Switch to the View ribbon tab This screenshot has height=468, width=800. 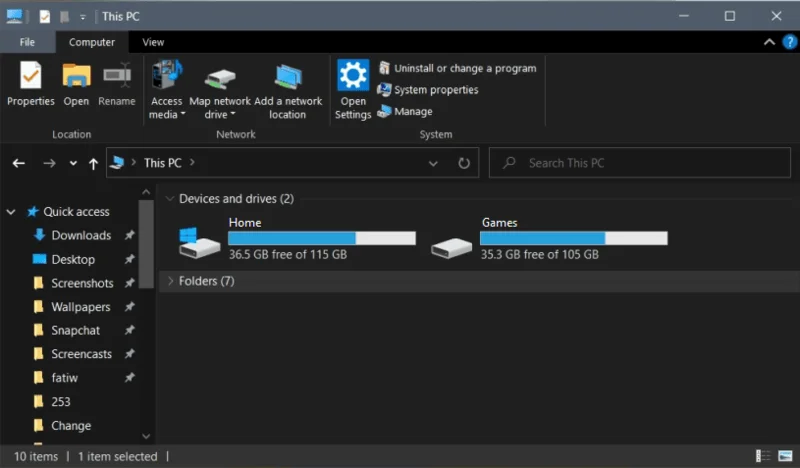pyautogui.click(x=153, y=42)
